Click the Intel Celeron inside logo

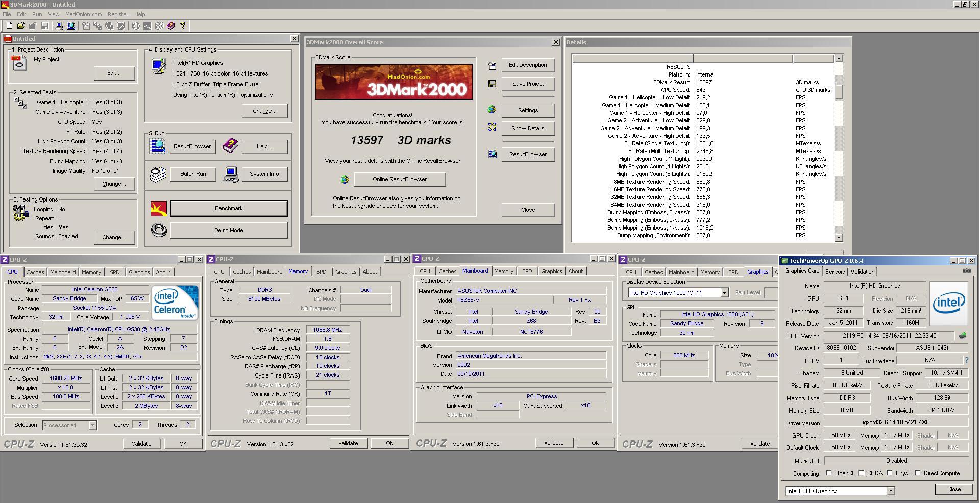click(x=175, y=303)
